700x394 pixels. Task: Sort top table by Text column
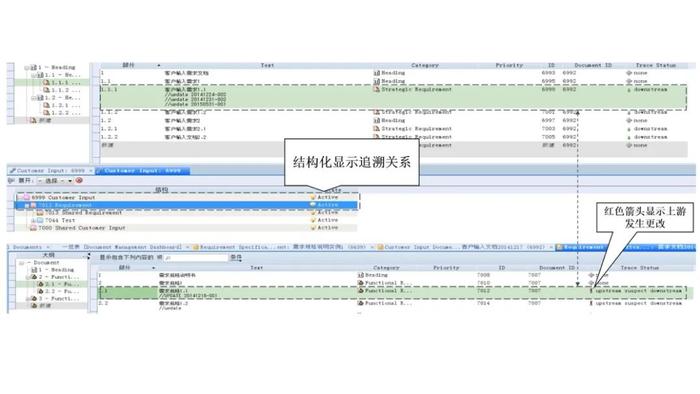(267, 65)
